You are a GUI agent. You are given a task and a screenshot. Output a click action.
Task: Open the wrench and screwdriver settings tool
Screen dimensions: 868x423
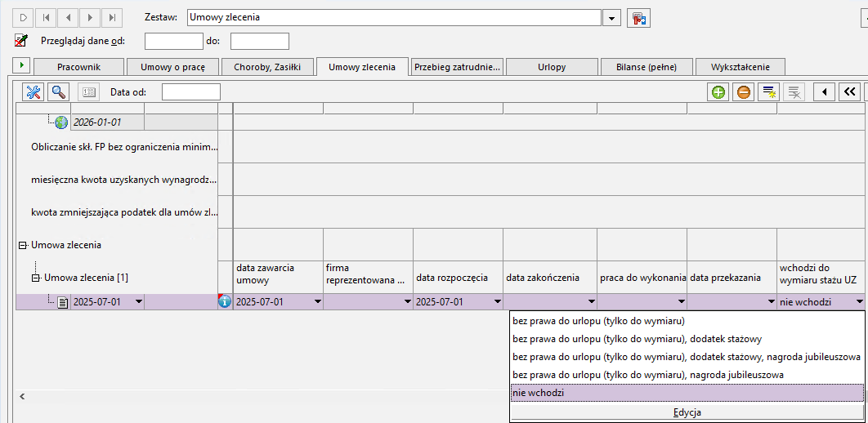click(x=34, y=92)
